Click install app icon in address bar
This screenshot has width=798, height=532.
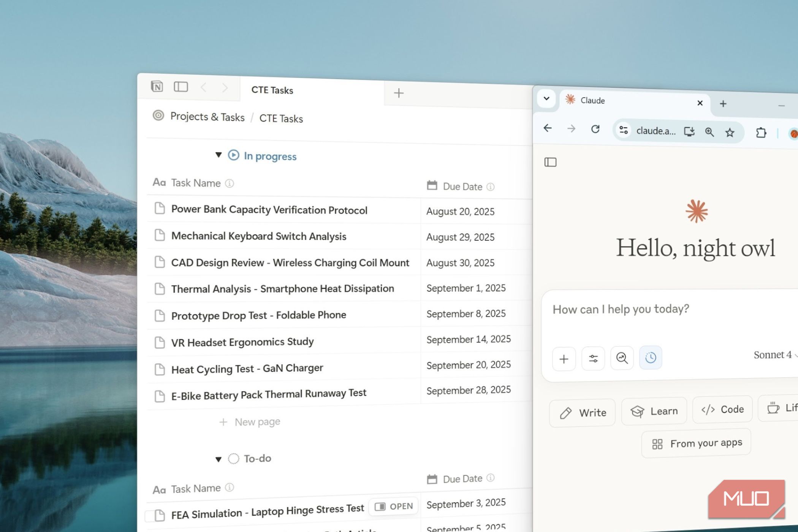point(689,131)
